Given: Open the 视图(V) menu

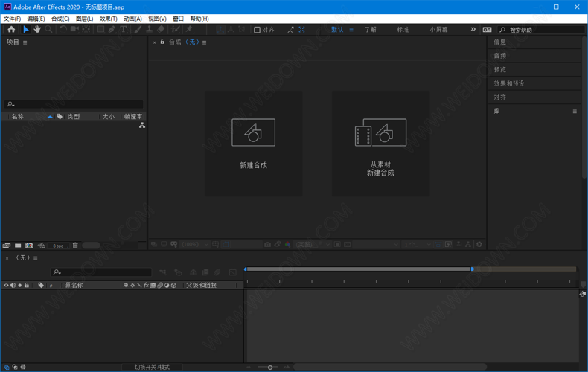Looking at the screenshot, I should (157, 19).
